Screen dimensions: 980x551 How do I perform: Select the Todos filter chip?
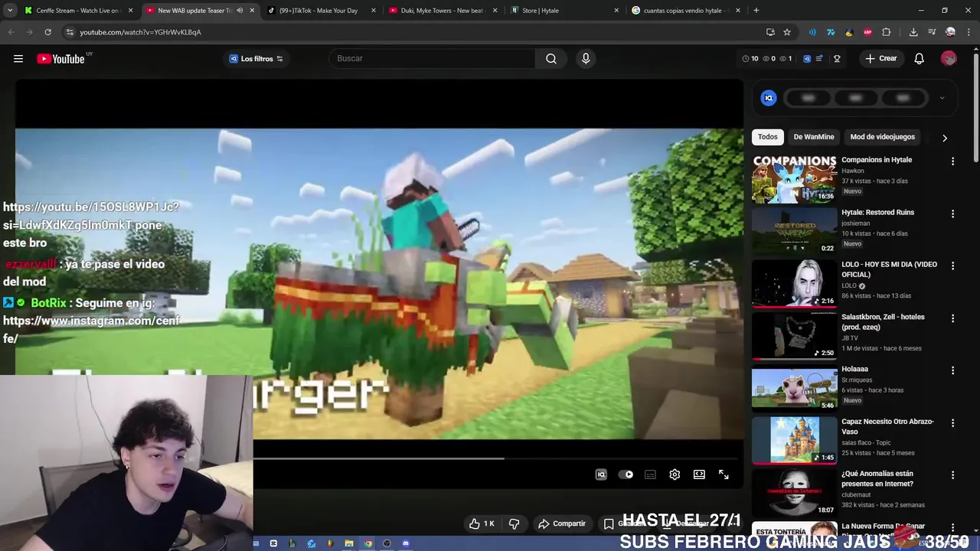(x=768, y=137)
